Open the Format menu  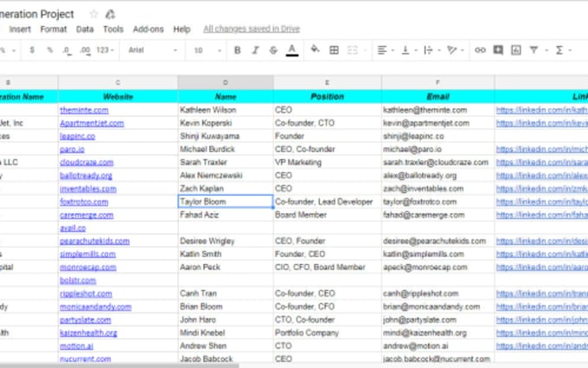[x=54, y=29]
